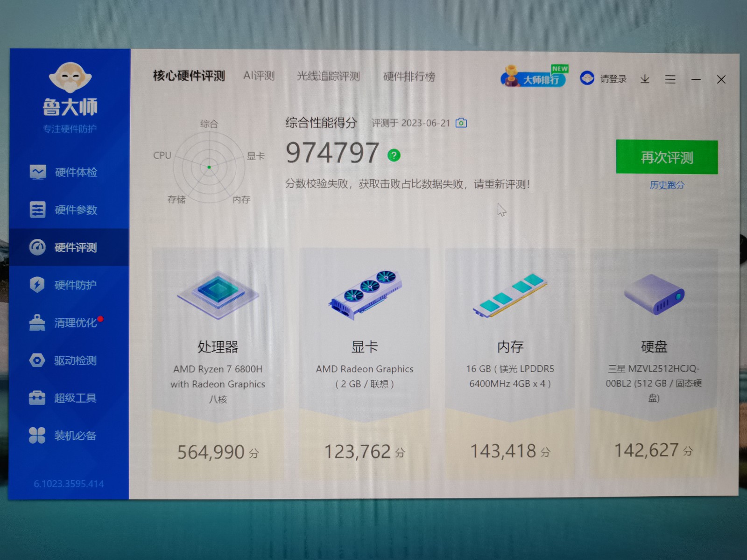
Task: Click the radar chart of scores
Action: [209, 167]
